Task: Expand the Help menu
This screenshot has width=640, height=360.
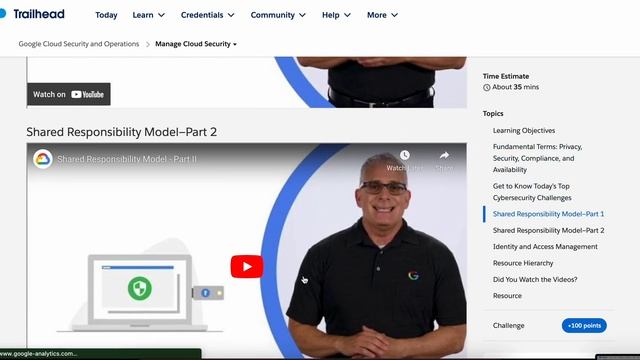Action: (336, 15)
